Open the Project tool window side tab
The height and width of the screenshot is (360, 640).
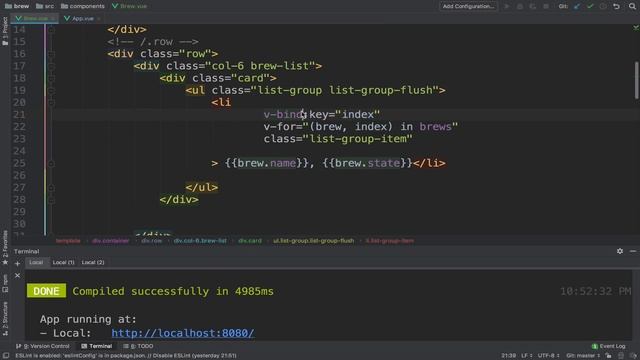5,31
